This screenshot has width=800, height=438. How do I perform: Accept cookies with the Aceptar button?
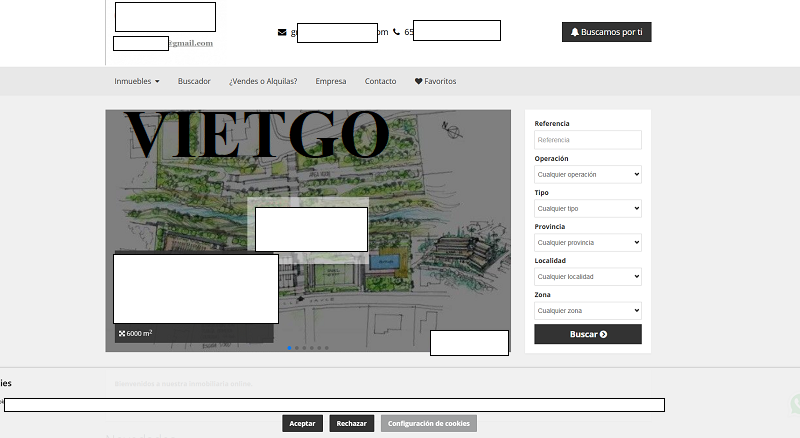(x=302, y=423)
